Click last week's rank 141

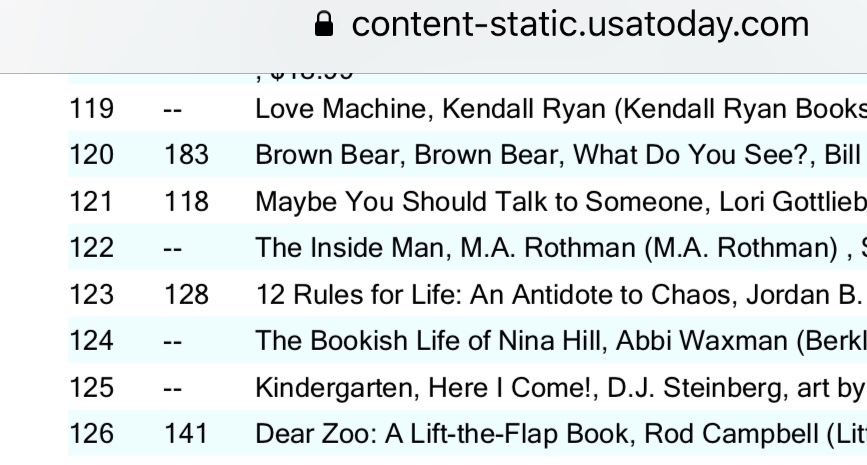[186, 433]
